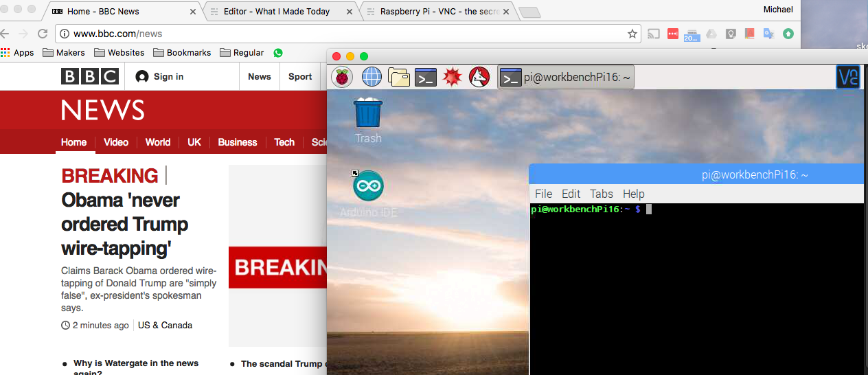Open the Mathematica red spiky icon
The image size is (868, 375).
[x=451, y=77]
